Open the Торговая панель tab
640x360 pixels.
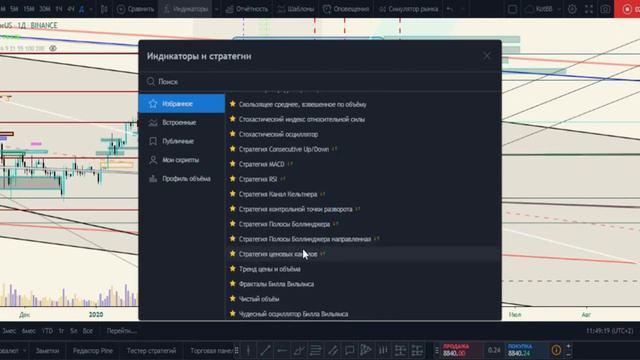(211, 350)
